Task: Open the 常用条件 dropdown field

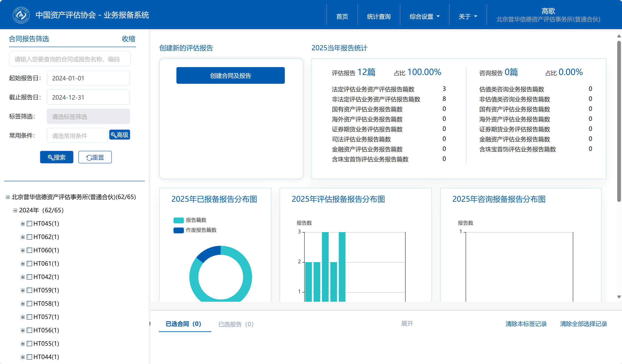Action: 77,136
